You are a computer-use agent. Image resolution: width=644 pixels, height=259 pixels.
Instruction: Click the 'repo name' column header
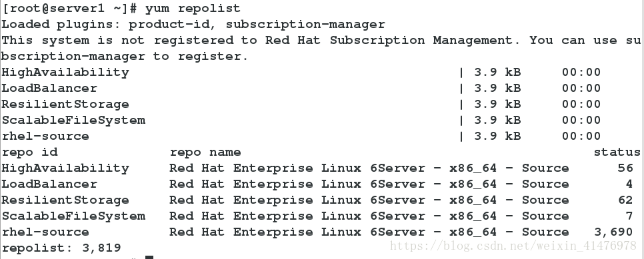click(205, 152)
